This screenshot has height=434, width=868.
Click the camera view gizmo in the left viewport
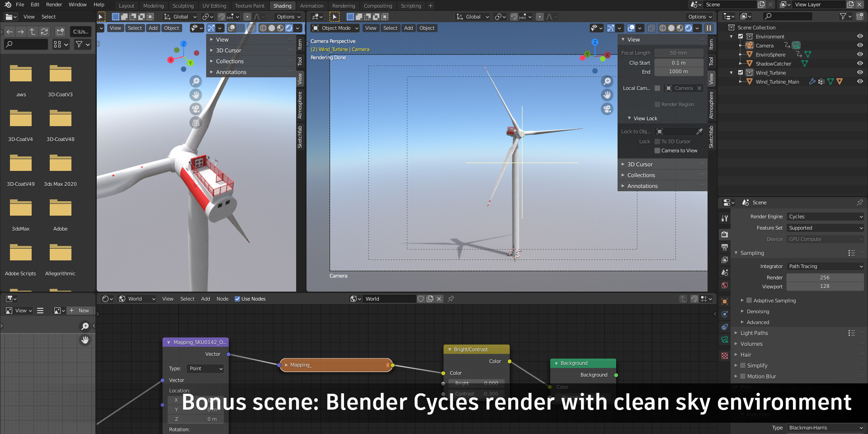click(196, 108)
